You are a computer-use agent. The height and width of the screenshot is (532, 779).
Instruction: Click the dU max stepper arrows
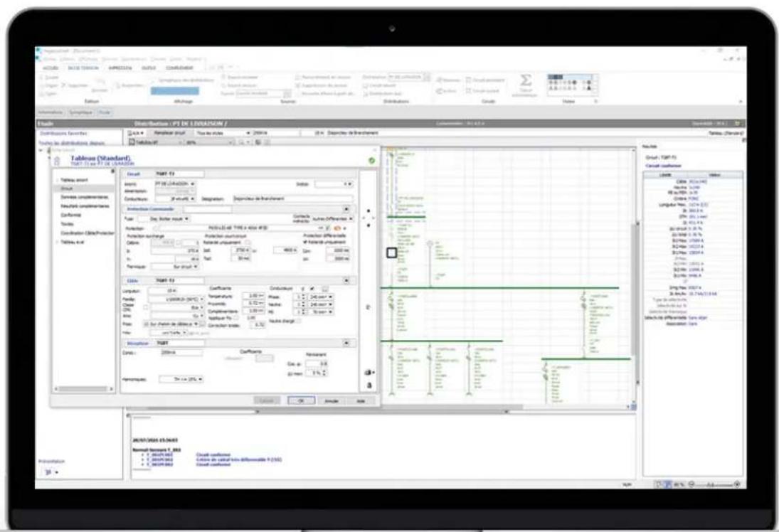pyautogui.click(x=325, y=373)
